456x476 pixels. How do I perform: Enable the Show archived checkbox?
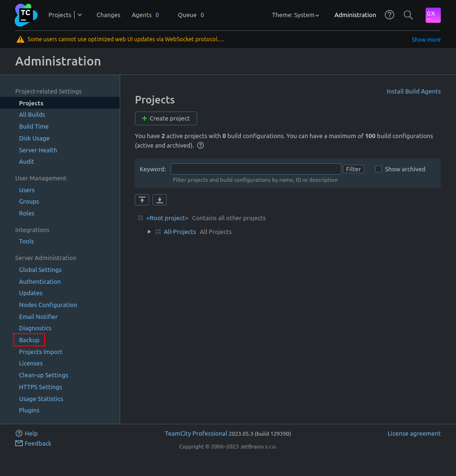(379, 169)
